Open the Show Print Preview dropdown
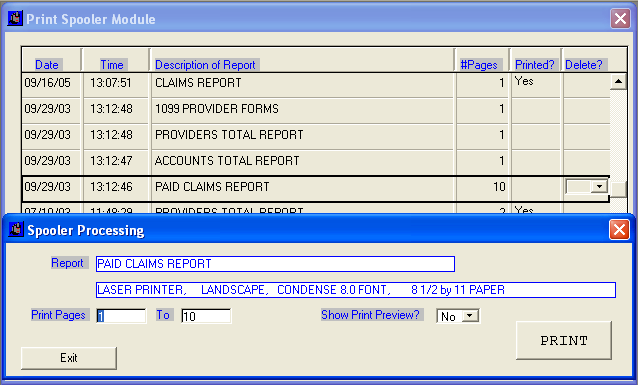Image resolution: width=638 pixels, height=385 pixels. point(470,316)
